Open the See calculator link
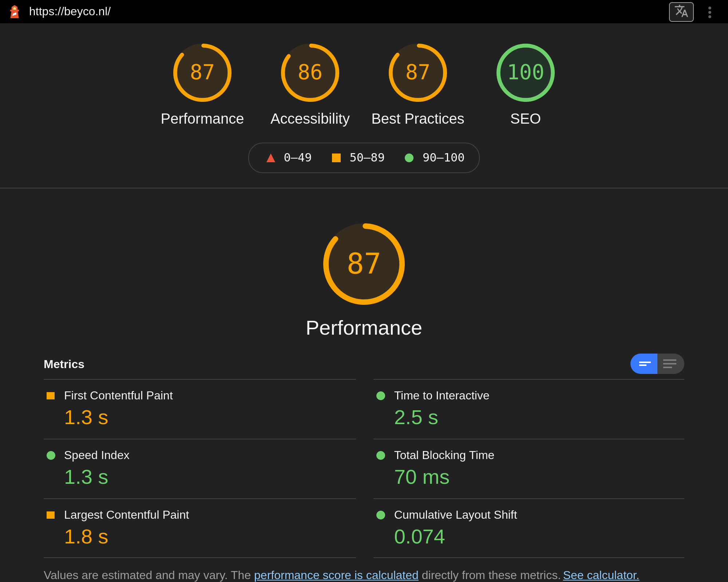This screenshot has width=728, height=582. tap(601, 575)
